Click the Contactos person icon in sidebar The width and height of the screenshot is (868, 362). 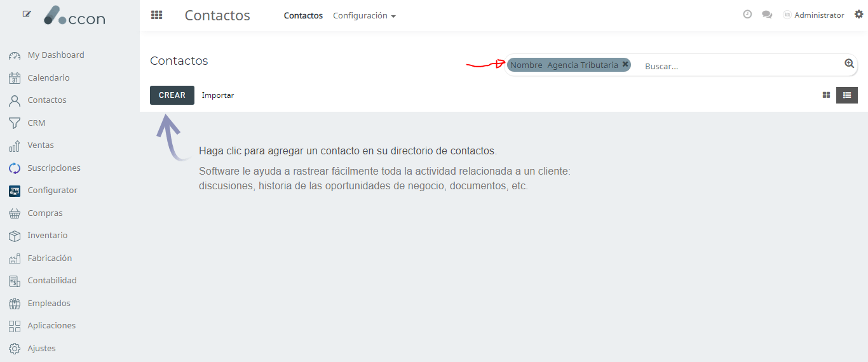(15, 100)
